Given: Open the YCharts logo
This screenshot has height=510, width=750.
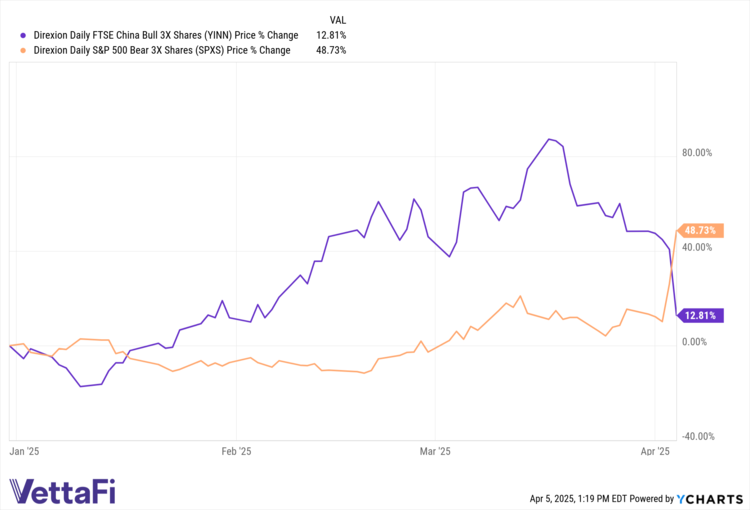Looking at the screenshot, I should coord(714,498).
